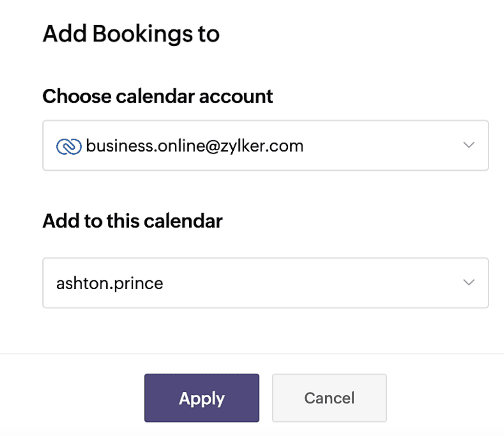Click the Add Bookings to heading

click(131, 34)
